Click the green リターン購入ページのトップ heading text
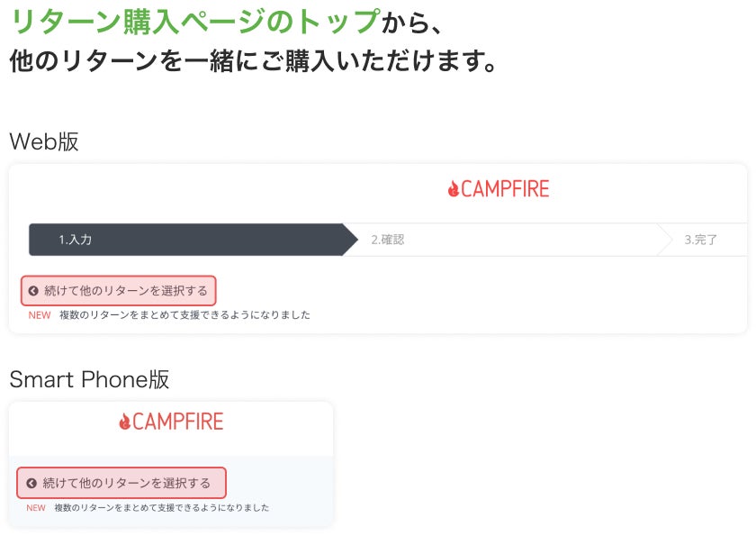 coord(194,21)
